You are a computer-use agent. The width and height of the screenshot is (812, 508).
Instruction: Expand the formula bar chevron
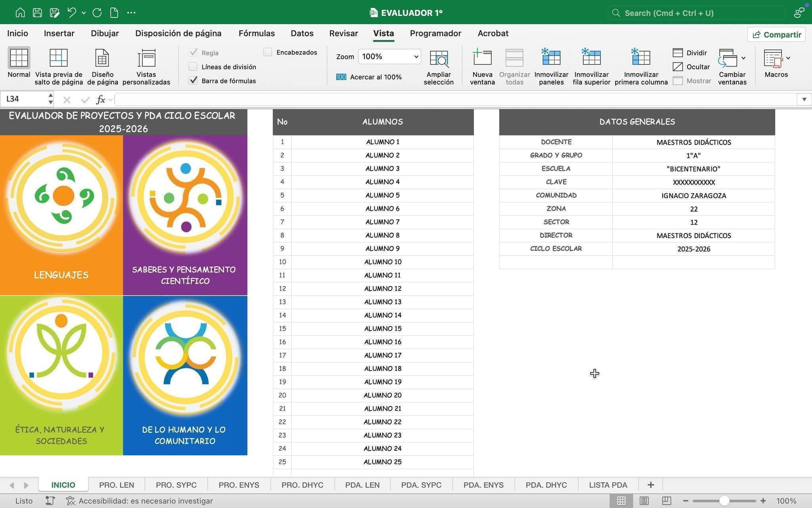pos(804,99)
